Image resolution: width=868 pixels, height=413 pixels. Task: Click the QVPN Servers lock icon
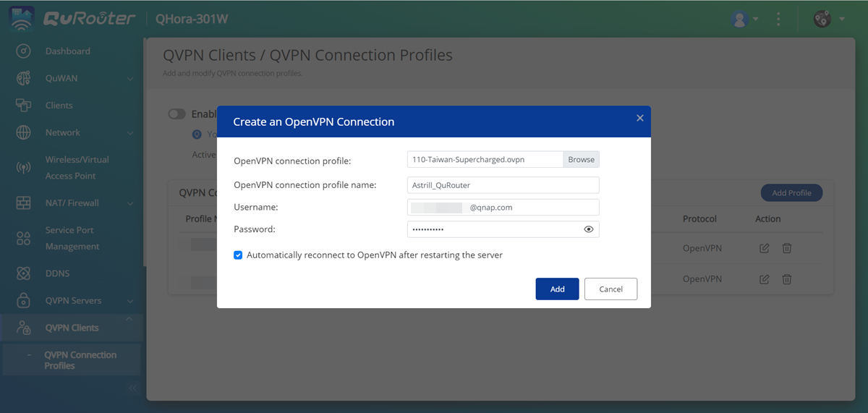coord(23,300)
